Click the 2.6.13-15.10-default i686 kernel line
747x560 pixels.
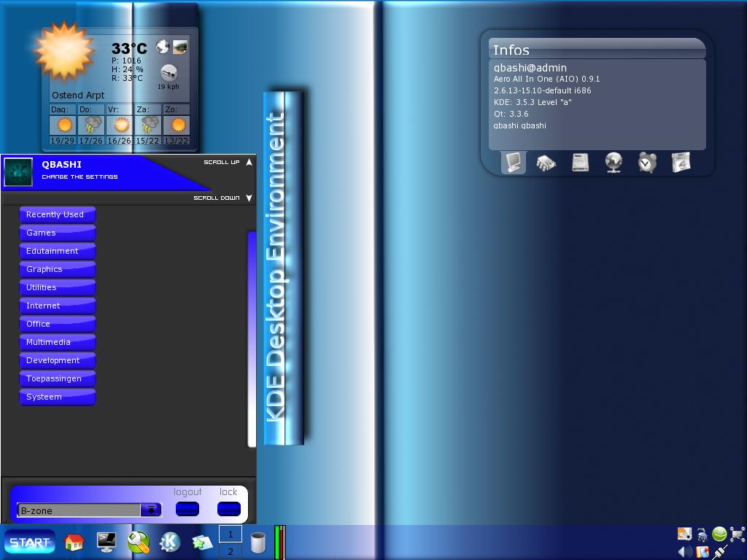pos(542,90)
